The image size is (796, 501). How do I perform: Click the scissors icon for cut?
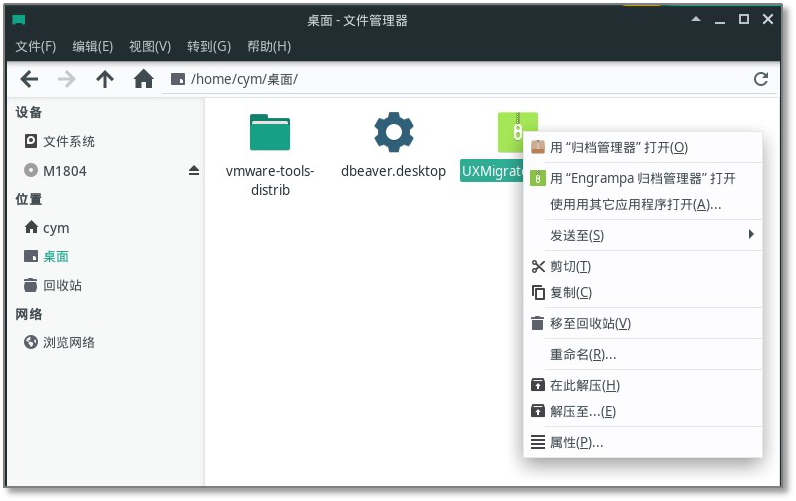click(x=538, y=266)
